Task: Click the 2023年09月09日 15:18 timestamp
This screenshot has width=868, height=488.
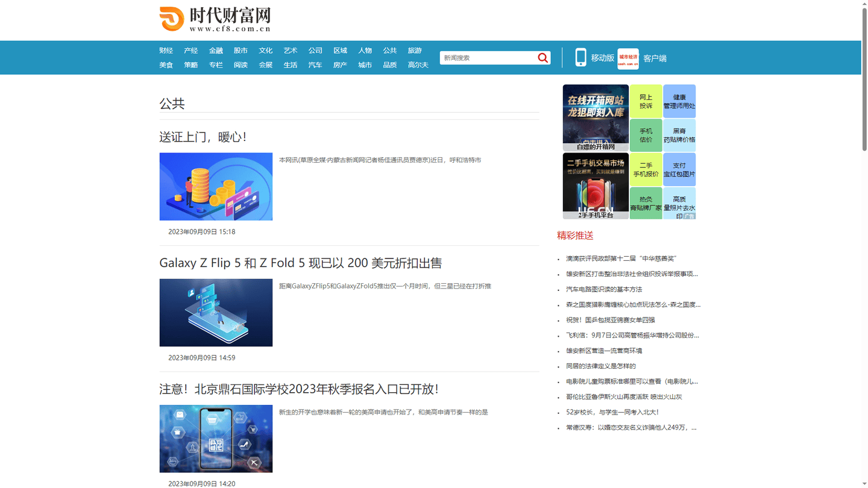Action: point(201,232)
